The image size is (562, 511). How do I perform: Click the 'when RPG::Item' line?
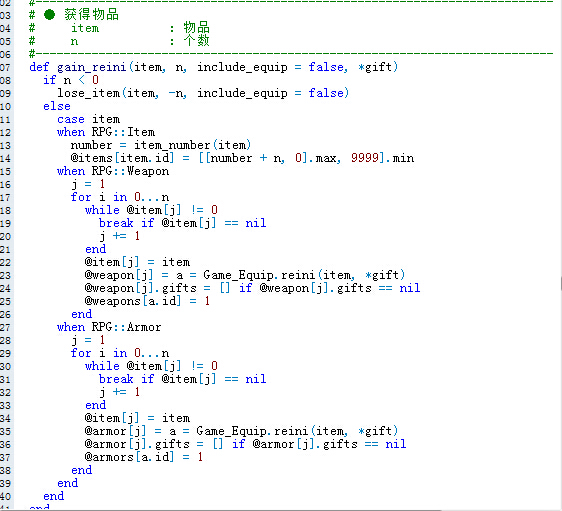click(106, 132)
